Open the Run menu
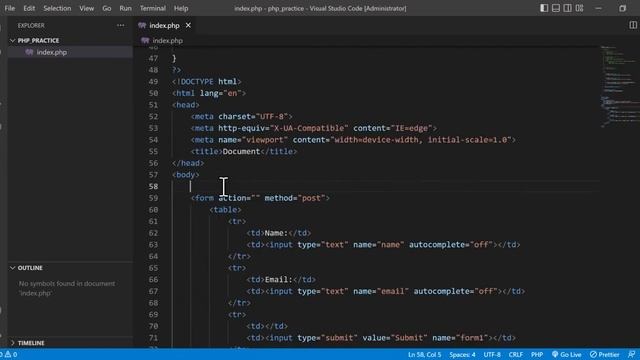The height and width of the screenshot is (360, 640). click(125, 8)
